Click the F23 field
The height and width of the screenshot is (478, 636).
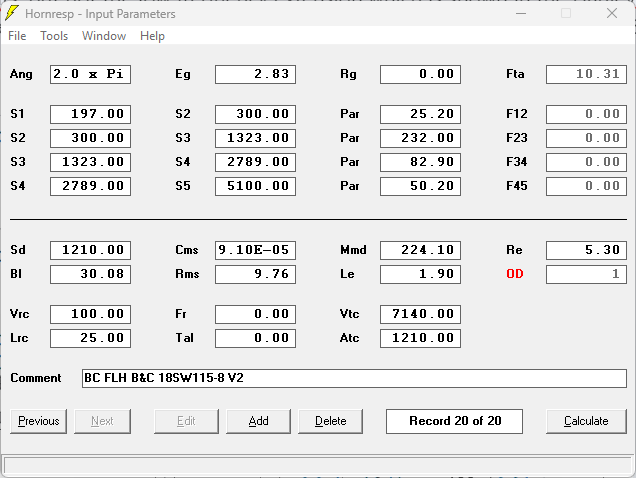pyautogui.click(x=586, y=138)
